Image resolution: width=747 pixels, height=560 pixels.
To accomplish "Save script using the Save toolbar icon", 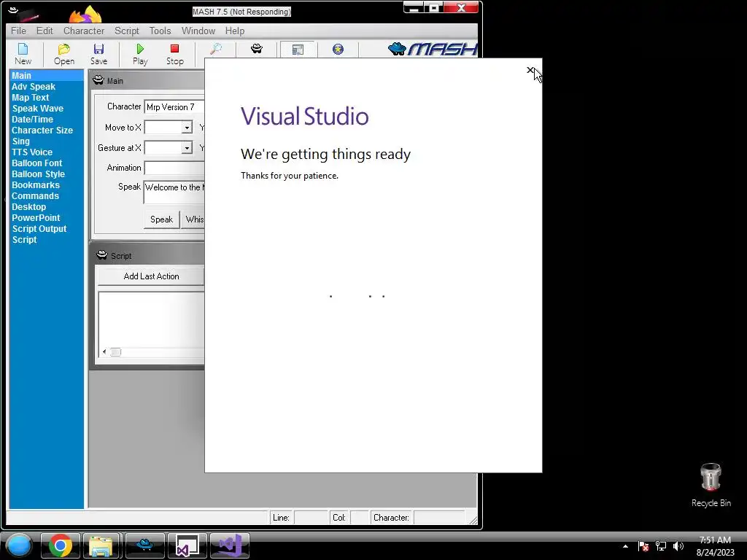I will (x=98, y=54).
